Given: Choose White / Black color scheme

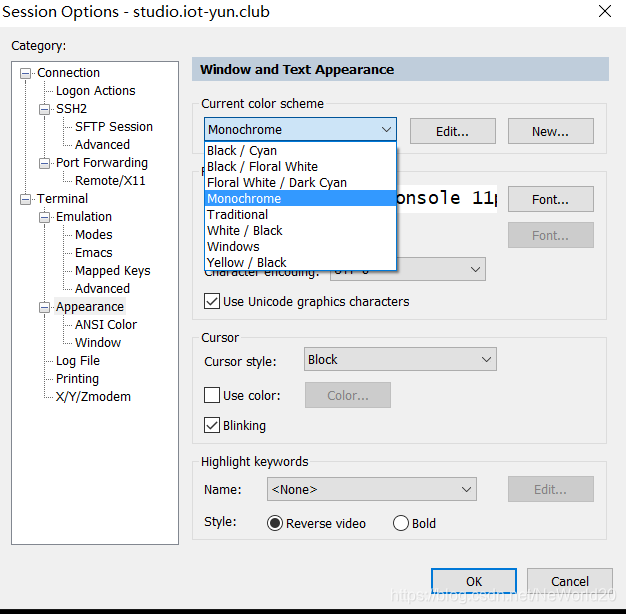Looking at the screenshot, I should point(300,230).
